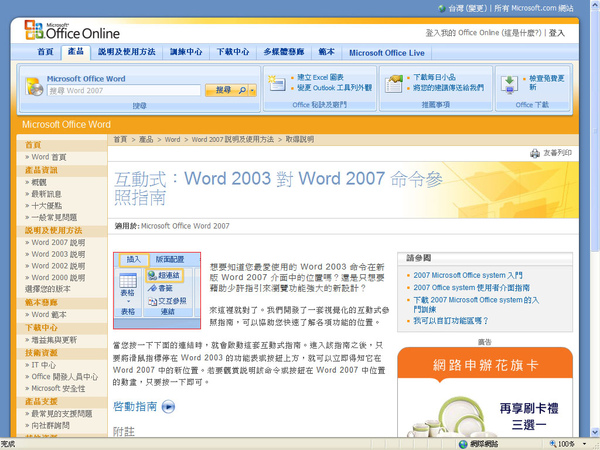
Task: Click the printer icon for friendly print
Action: [x=535, y=153]
